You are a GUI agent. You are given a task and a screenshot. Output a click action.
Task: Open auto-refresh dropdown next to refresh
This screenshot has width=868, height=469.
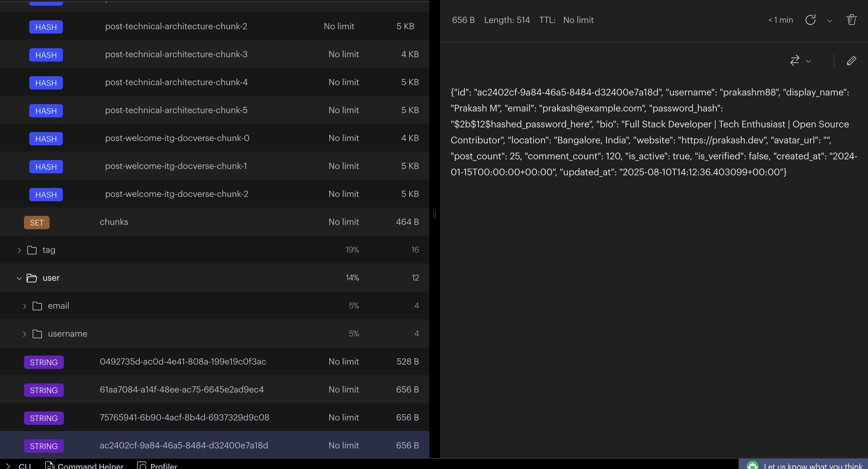829,21
